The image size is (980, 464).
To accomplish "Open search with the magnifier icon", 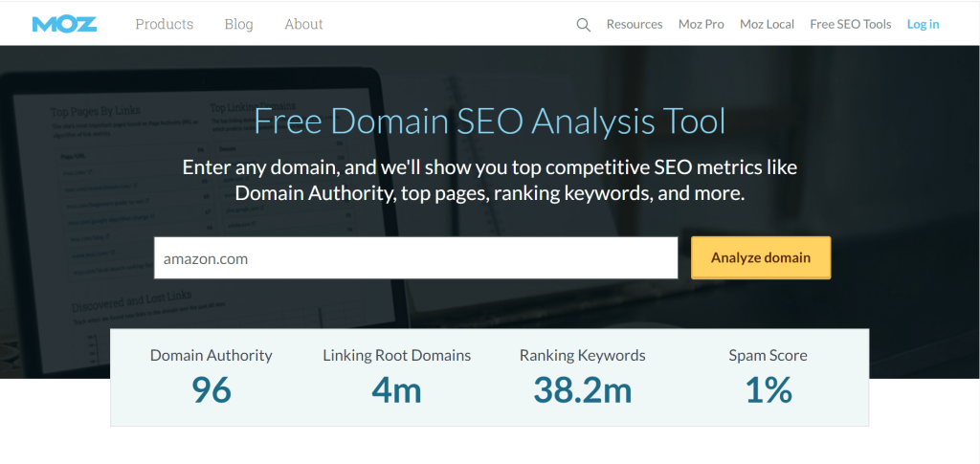I will point(583,25).
